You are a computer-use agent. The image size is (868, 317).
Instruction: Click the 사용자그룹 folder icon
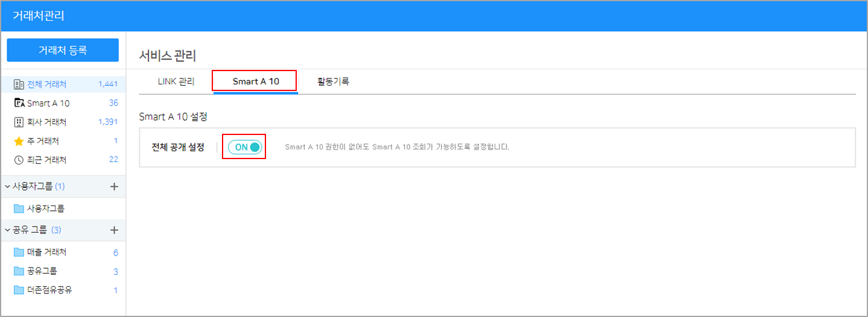[x=19, y=209]
